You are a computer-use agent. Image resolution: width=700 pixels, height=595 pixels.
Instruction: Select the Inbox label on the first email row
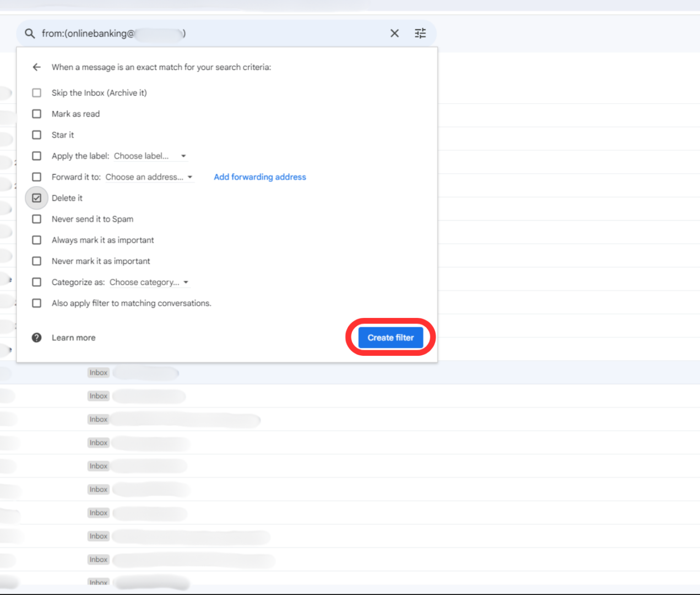[98, 372]
